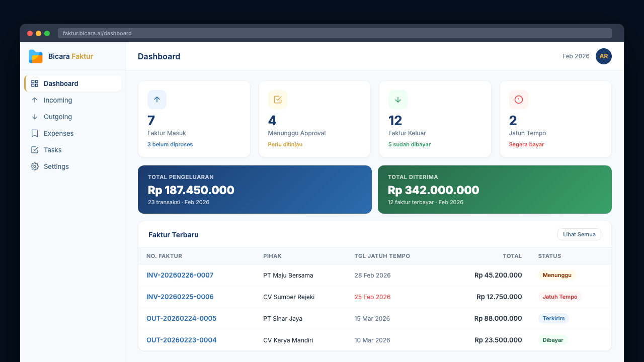Click the Expenses bookmark icon
644x362 pixels.
coord(35,133)
